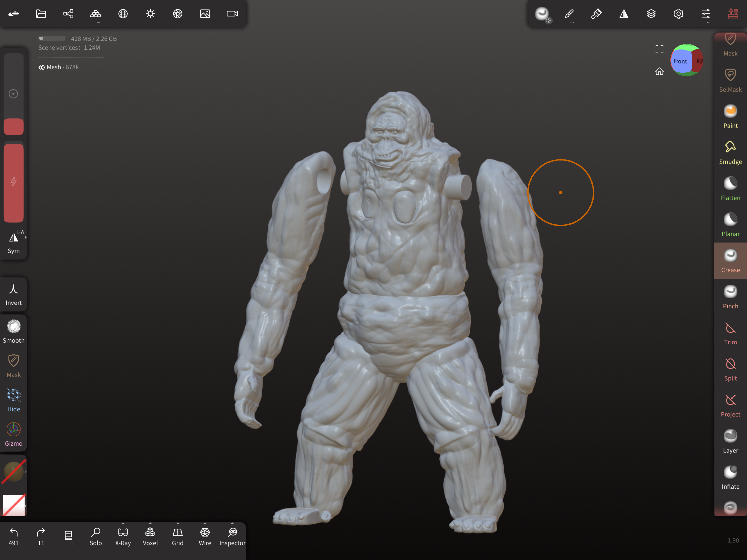
Task: Enter fullscreen with the corner-brackets icon
Action: point(659,49)
